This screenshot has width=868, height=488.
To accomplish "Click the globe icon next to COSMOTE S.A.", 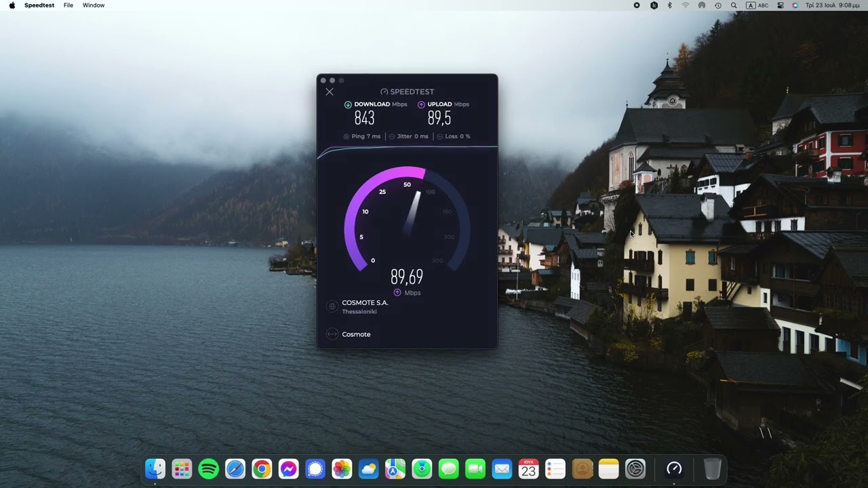I will [332, 306].
